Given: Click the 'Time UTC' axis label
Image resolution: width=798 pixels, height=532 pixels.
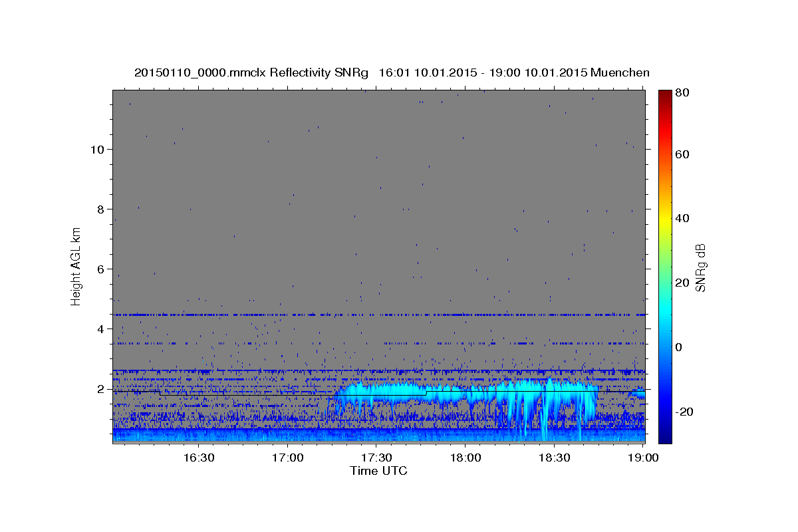Looking at the screenshot, I should (x=378, y=471).
